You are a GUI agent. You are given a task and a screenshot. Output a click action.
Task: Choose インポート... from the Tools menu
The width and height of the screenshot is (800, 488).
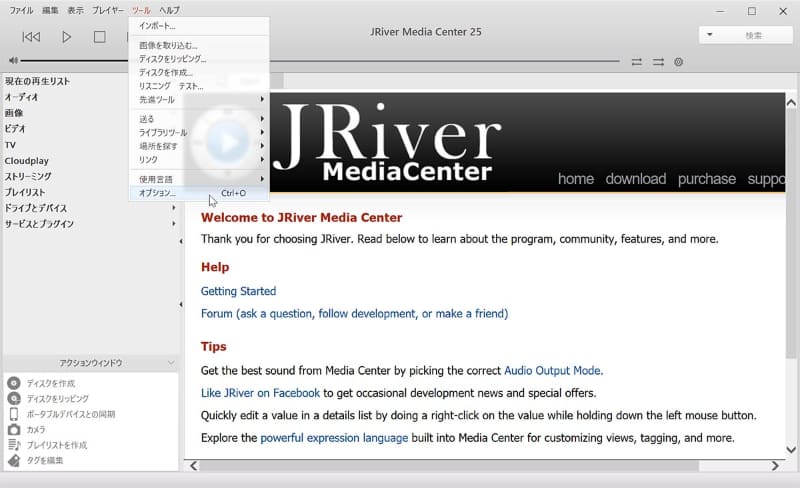click(x=199, y=26)
